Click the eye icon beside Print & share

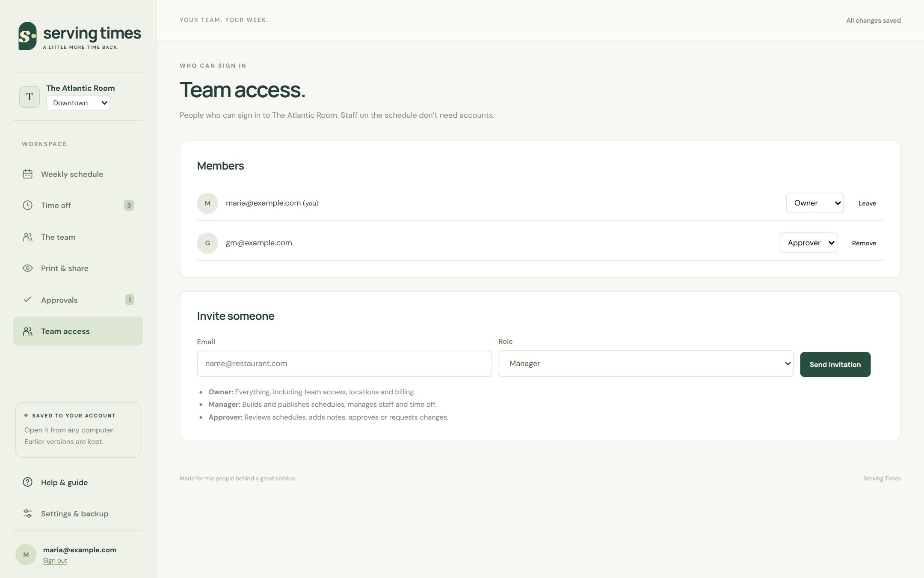point(27,268)
